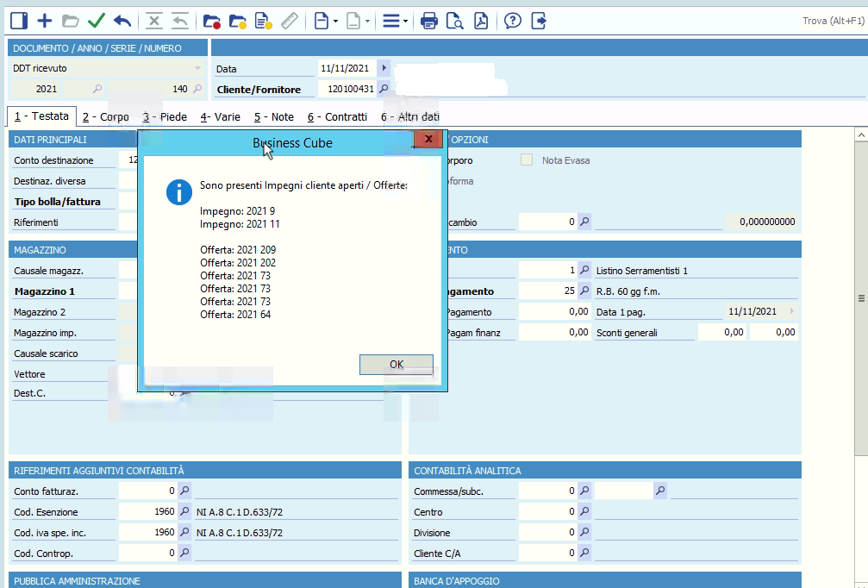Click the print preview magnifier icon
This screenshot has width=868, height=588.
(x=455, y=22)
